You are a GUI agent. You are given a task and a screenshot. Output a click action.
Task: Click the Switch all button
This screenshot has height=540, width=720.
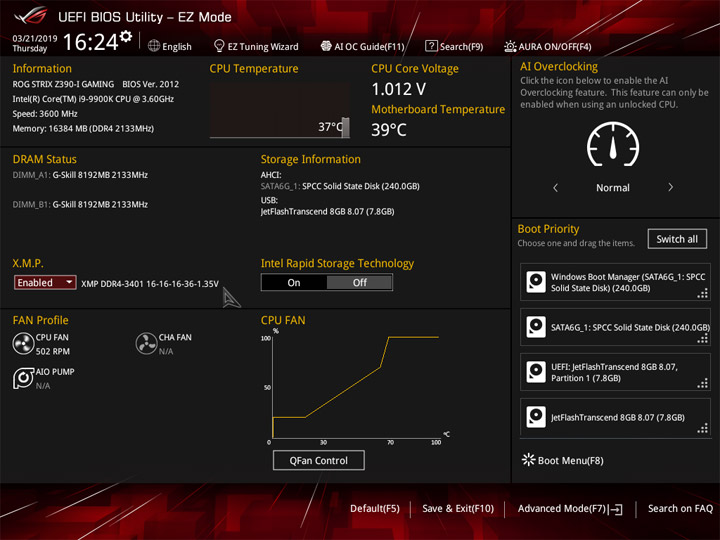click(x=677, y=239)
